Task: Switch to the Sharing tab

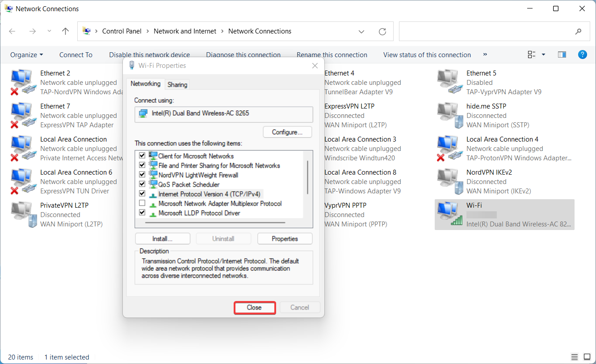Action: pyautogui.click(x=177, y=84)
